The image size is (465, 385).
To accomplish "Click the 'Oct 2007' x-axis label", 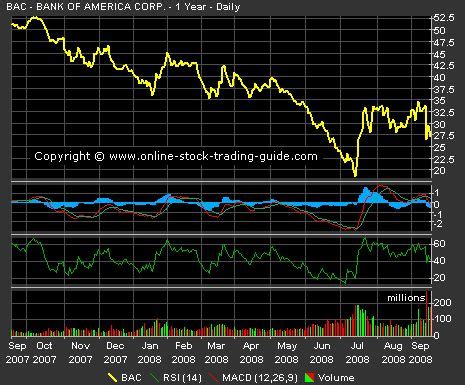I will [45, 353].
